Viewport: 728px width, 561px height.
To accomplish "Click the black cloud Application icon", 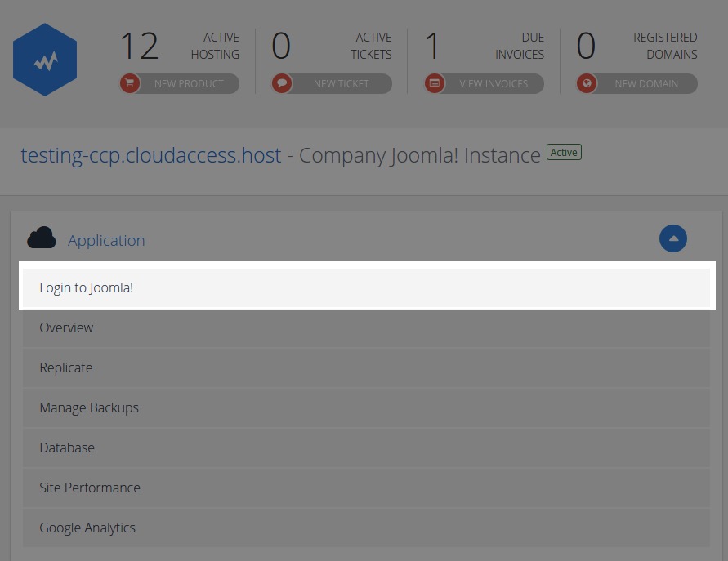I will click(42, 238).
